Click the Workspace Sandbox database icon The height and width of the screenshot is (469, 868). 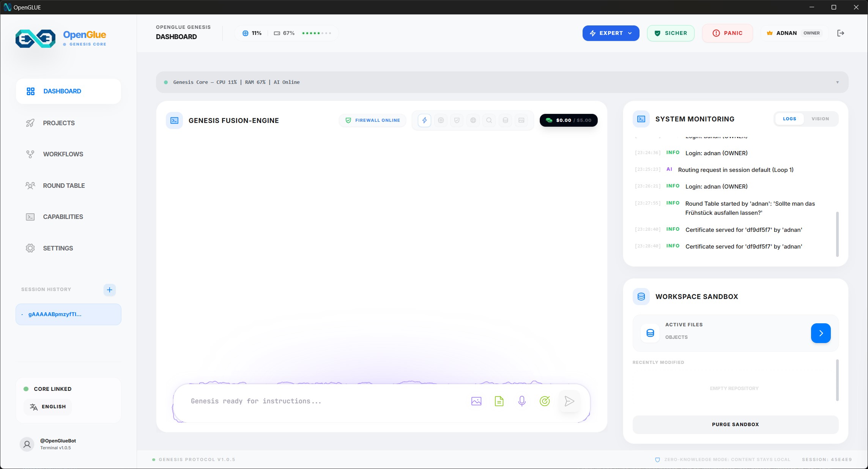click(x=641, y=296)
